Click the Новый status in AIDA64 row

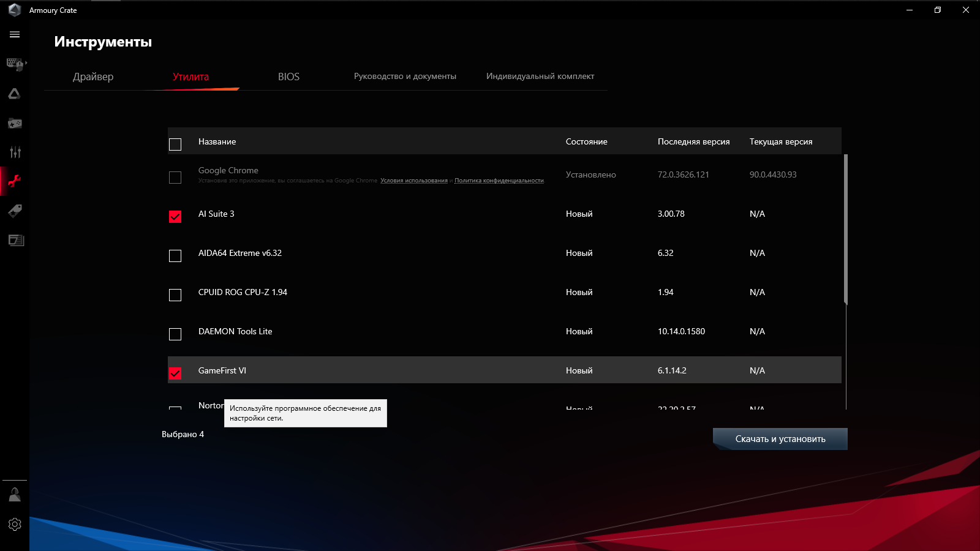point(579,253)
